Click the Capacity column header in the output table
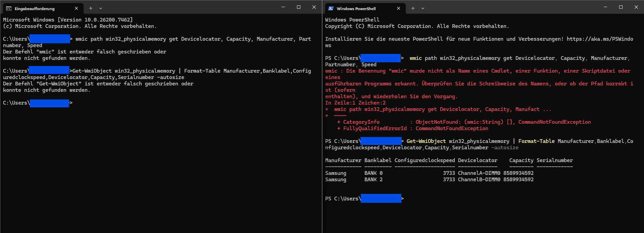The width and height of the screenshot is (644, 233). pos(521,160)
